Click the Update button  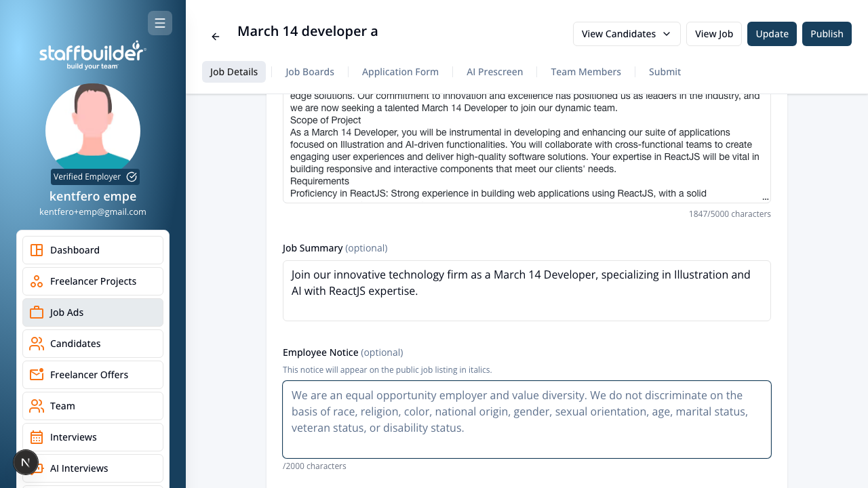coord(772,34)
